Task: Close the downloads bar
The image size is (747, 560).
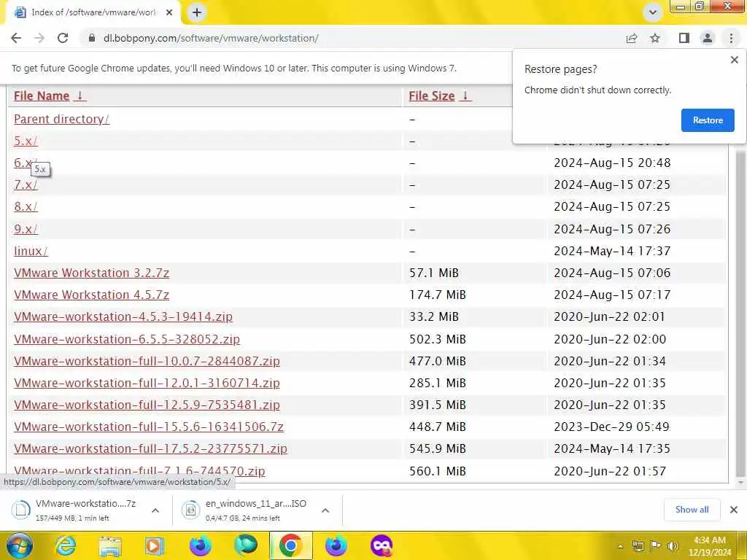Action: (x=734, y=510)
